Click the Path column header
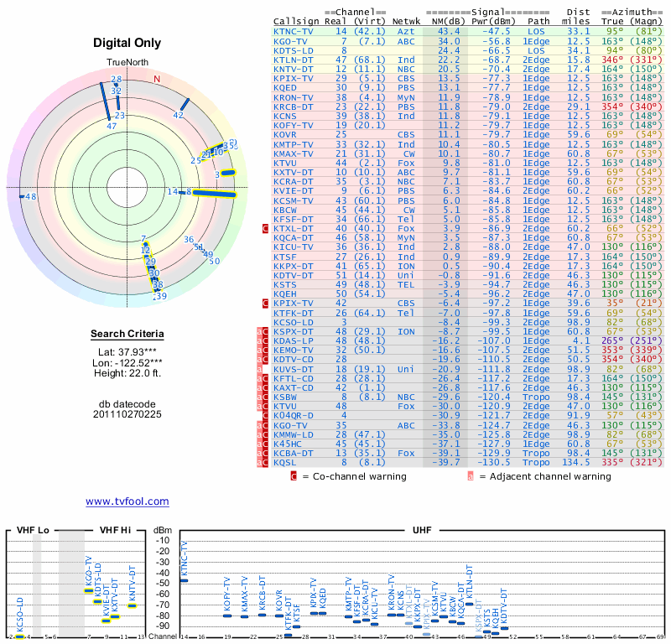 coord(538,22)
